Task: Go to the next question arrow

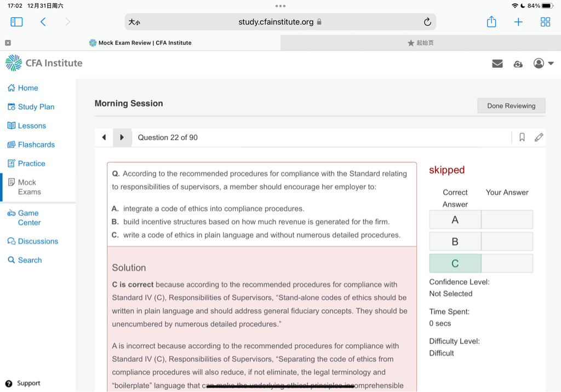Action: (x=122, y=137)
